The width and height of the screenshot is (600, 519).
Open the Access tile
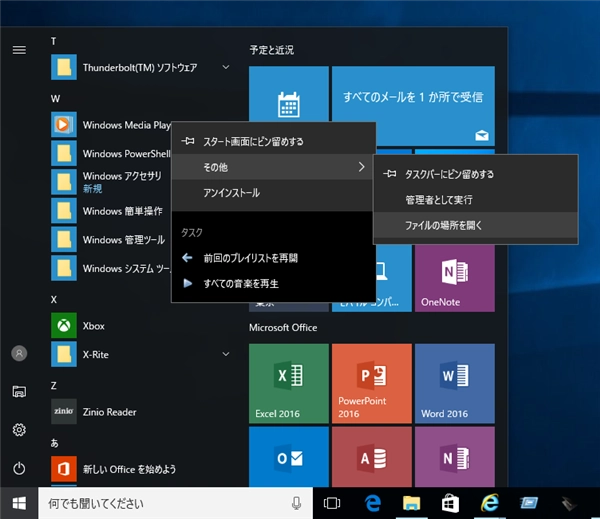[372, 457]
